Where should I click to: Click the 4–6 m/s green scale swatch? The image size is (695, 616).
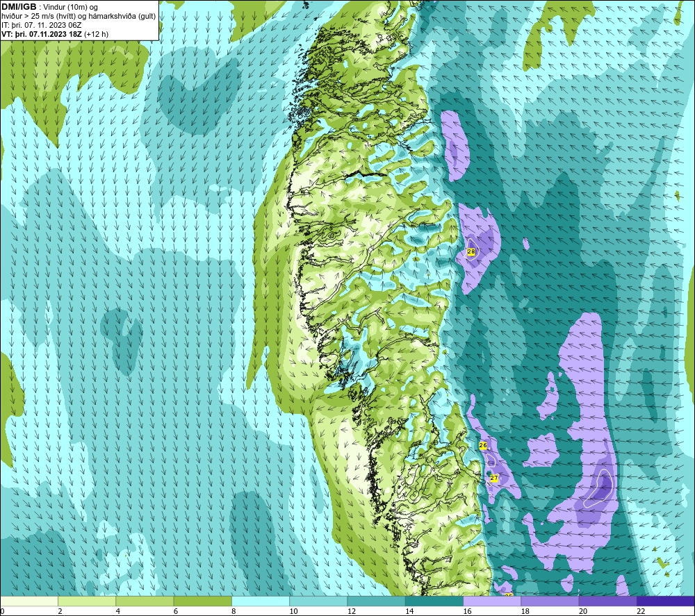coord(145,601)
